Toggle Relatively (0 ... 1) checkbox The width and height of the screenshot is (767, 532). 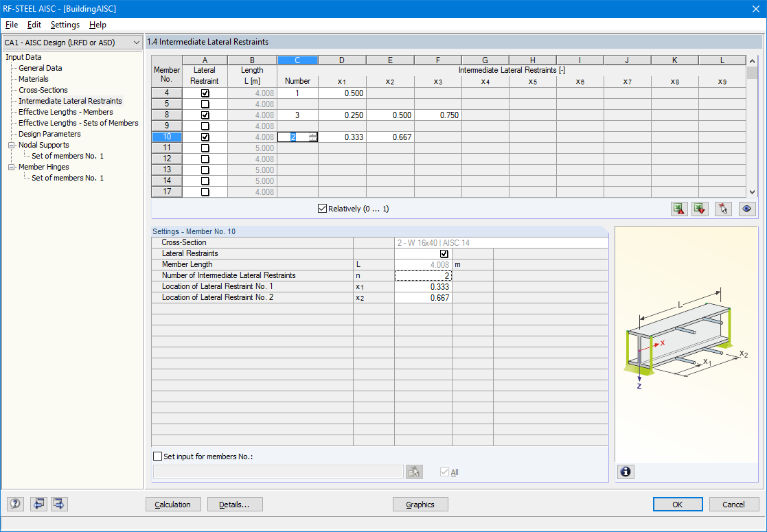(x=322, y=209)
